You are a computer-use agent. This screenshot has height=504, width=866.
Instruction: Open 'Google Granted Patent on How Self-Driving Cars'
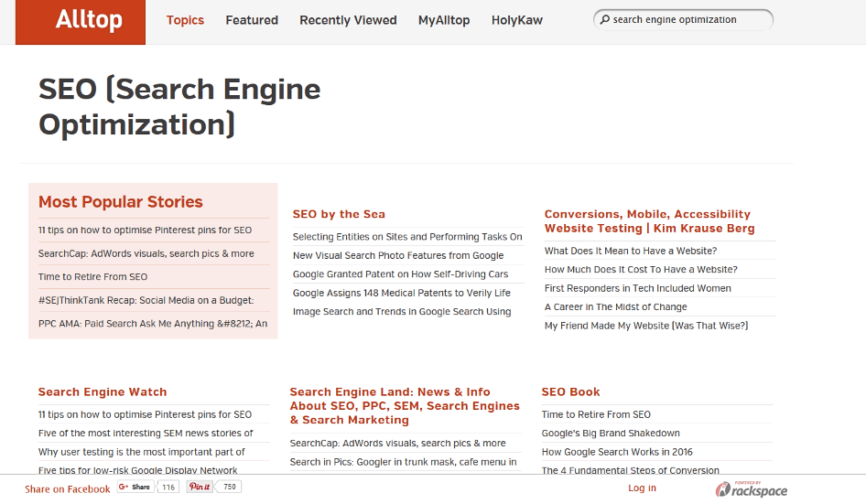click(x=400, y=274)
